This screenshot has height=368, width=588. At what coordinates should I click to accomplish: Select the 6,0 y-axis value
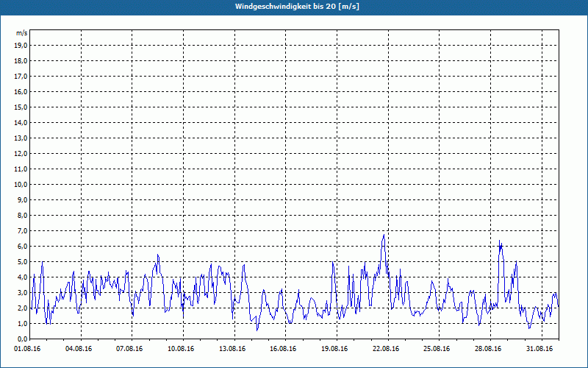coord(22,247)
